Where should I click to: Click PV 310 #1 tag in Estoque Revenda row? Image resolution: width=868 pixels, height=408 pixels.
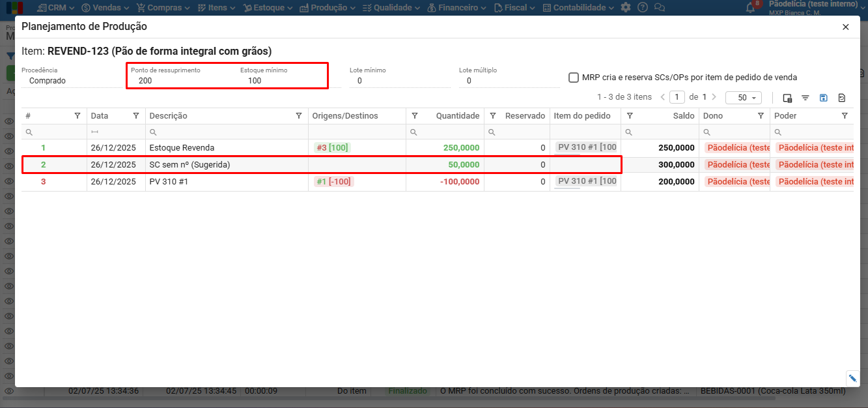click(x=586, y=147)
